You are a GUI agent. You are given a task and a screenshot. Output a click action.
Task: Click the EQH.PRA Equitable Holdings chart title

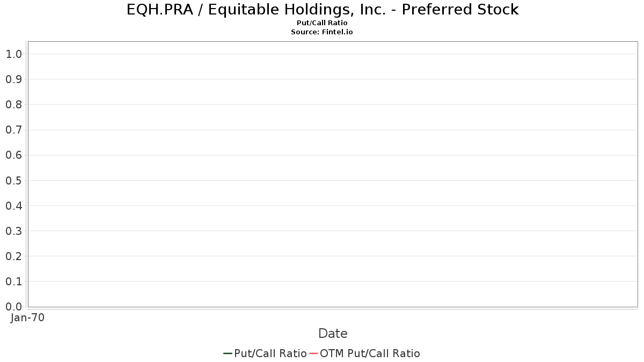(323, 10)
